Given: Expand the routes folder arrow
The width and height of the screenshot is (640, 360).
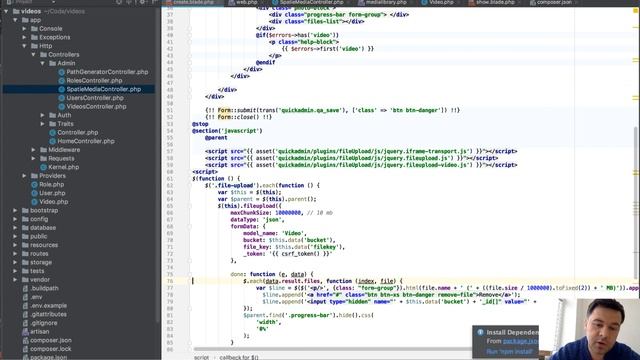Looking at the screenshot, I should (x=16, y=254).
